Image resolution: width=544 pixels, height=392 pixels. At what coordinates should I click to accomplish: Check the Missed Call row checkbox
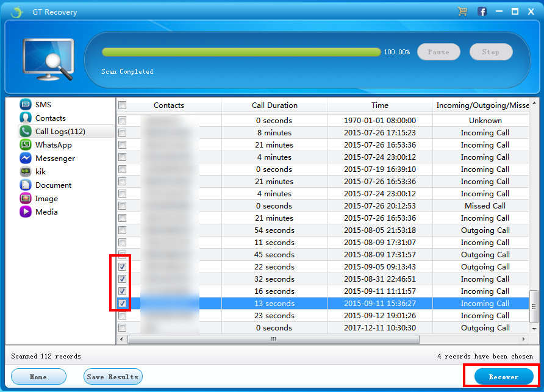point(122,205)
